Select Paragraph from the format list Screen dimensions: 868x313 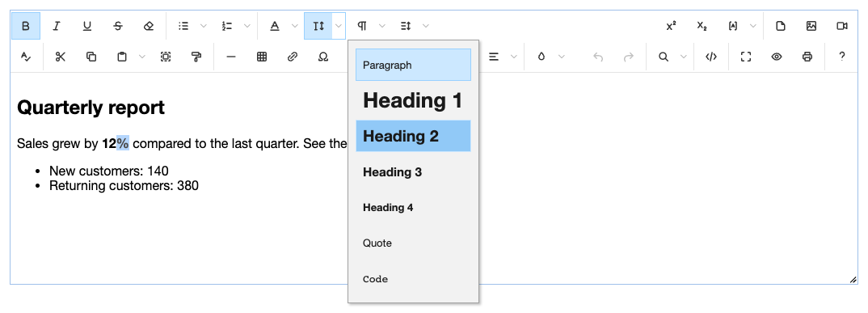414,65
